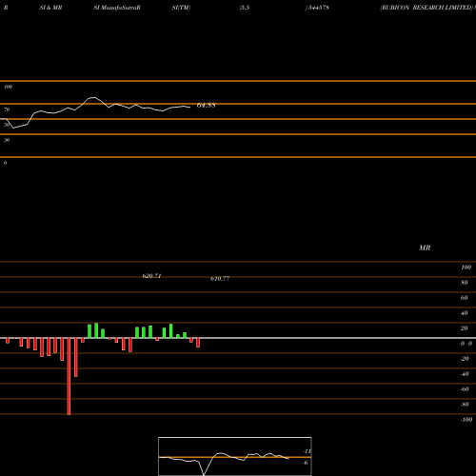This screenshot has width=476, height=476.
Task: Click the '30' level on RSI axis
Action: click(7, 140)
